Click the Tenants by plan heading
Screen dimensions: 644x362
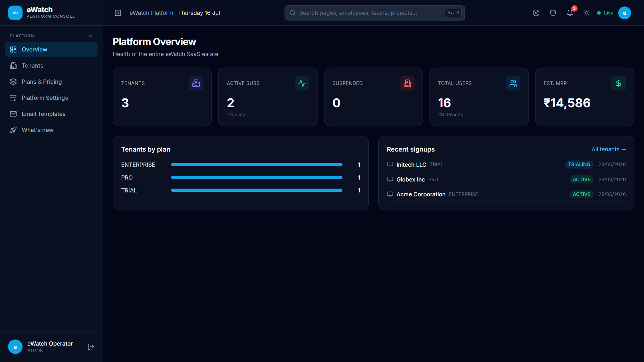point(146,149)
